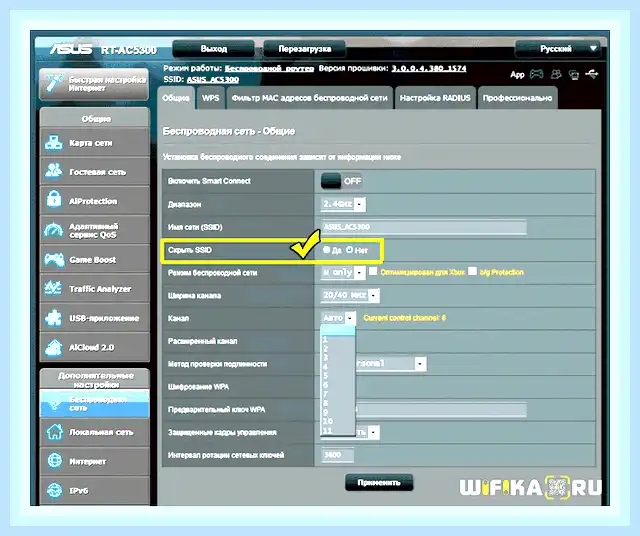
Task: Click the App label in header
Action: tap(517, 75)
